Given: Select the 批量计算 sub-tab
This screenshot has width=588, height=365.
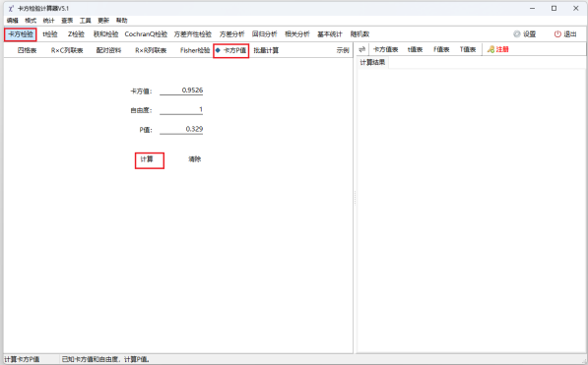Looking at the screenshot, I should pyautogui.click(x=266, y=50).
